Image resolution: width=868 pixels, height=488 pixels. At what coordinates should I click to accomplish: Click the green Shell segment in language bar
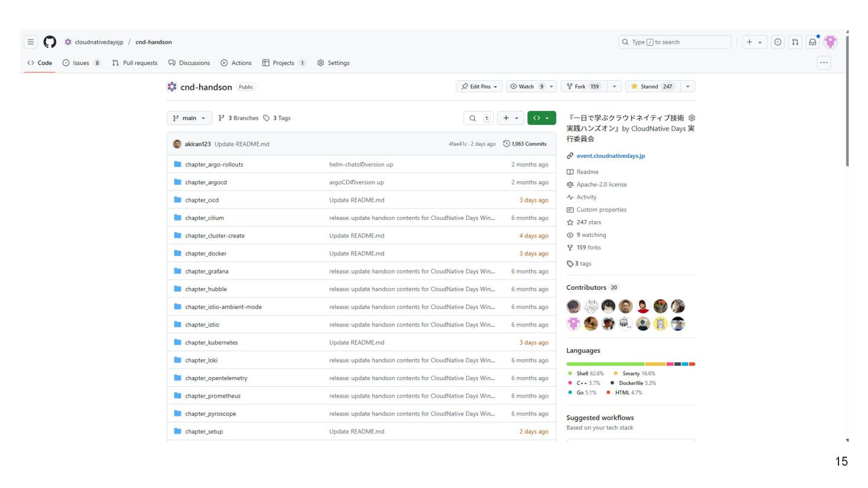pos(605,364)
